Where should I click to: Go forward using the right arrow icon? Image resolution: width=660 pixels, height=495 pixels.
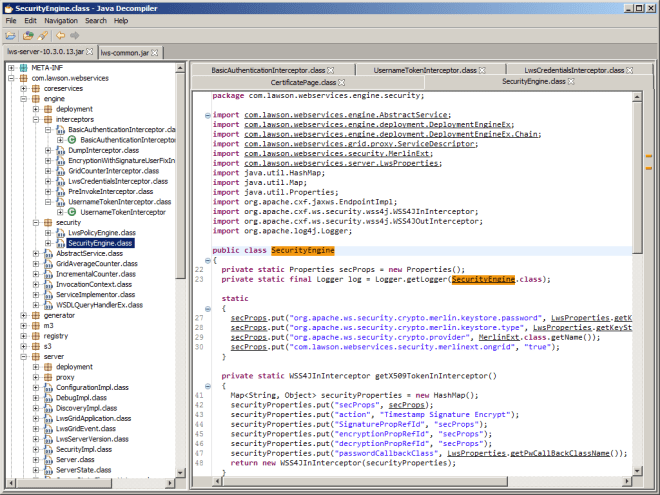(x=74, y=34)
